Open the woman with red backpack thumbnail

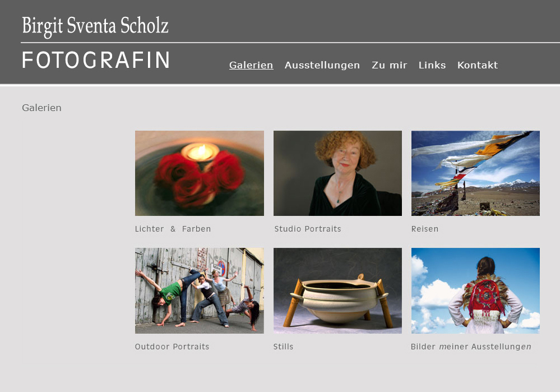tap(475, 291)
